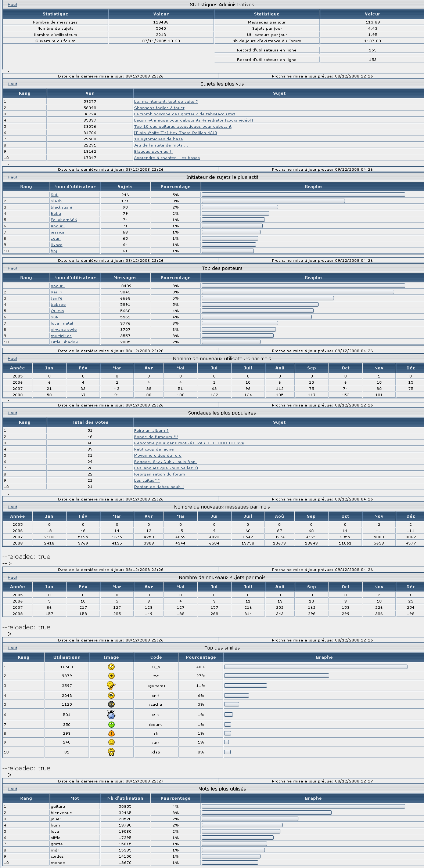Open "Rencontre pour gens motivés" poll

pos(189,443)
